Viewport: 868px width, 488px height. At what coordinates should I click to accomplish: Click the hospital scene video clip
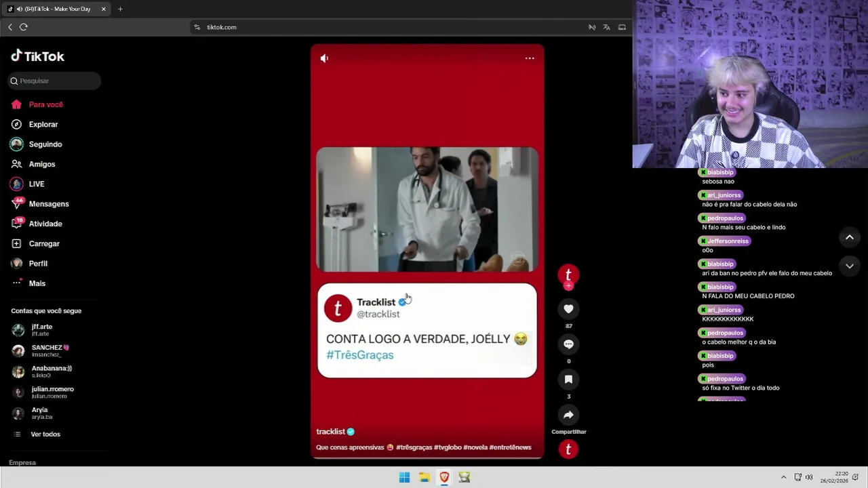pos(427,209)
